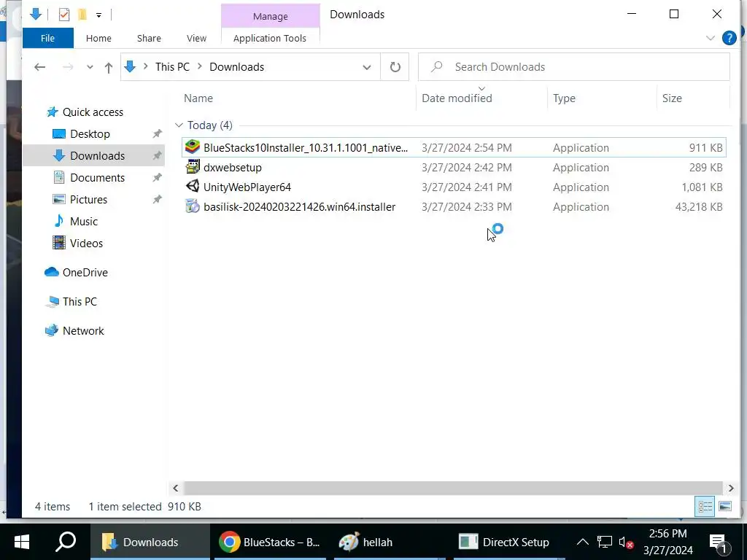Go up one folder level
Viewport: 747px width, 560px height.
109,68
